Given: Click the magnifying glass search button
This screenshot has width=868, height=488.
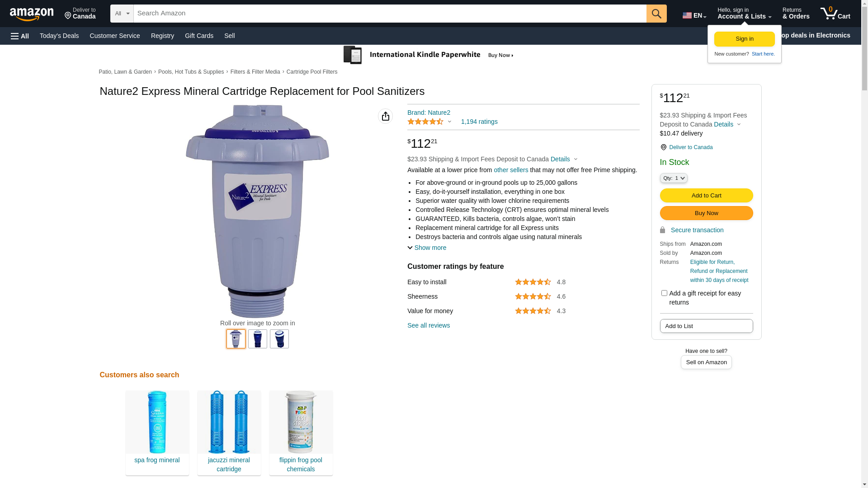Looking at the screenshot, I should click(656, 14).
